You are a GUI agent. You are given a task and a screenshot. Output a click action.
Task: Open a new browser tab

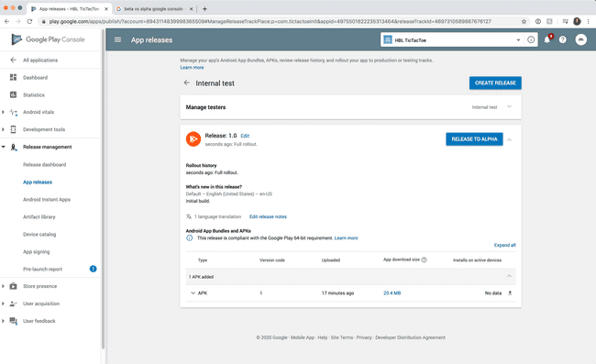204,9
